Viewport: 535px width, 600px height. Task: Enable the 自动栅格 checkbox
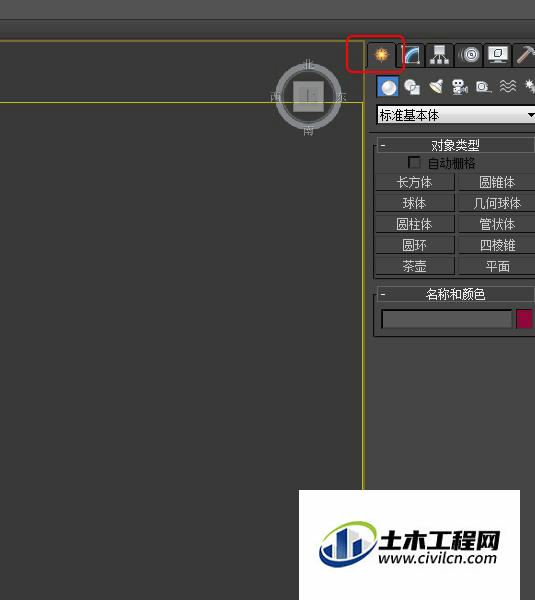pyautogui.click(x=414, y=163)
